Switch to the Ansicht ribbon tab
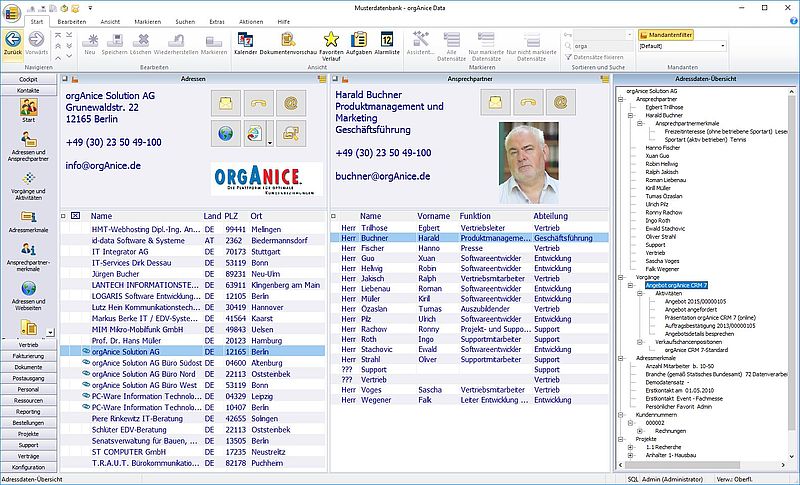Image resolution: width=800 pixels, height=485 pixels. click(x=110, y=22)
